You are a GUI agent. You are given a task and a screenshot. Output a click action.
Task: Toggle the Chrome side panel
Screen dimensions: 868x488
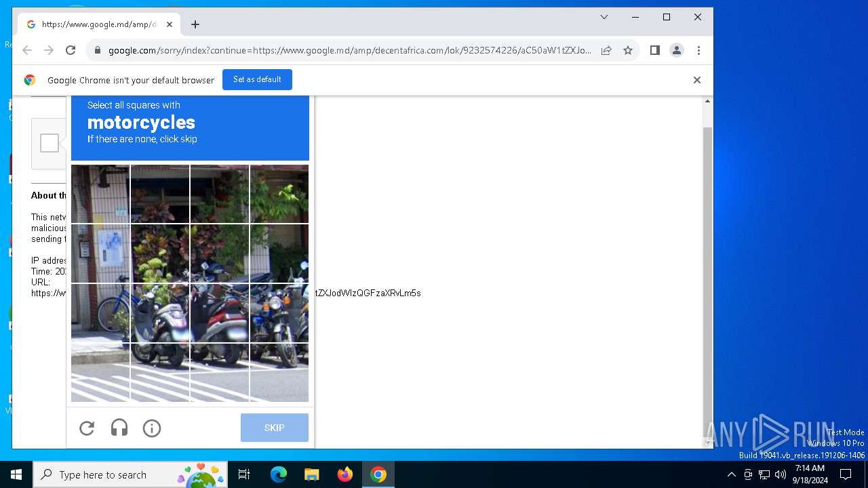point(654,50)
